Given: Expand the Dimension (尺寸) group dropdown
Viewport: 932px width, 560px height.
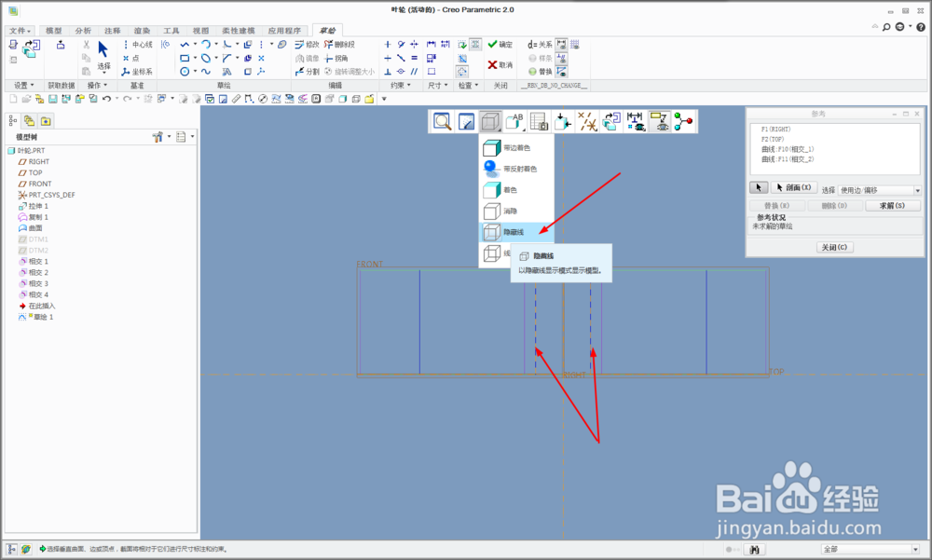Looking at the screenshot, I should pos(437,86).
